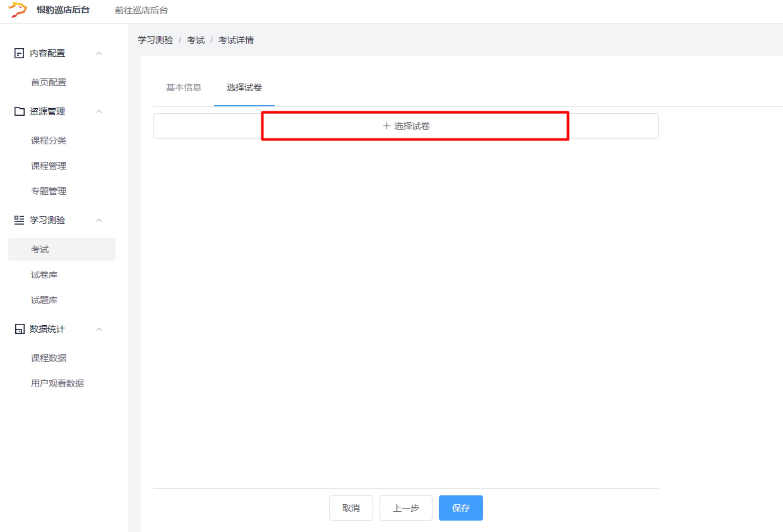
Task: Switch to the 基本信息 tab
Action: pyautogui.click(x=183, y=88)
